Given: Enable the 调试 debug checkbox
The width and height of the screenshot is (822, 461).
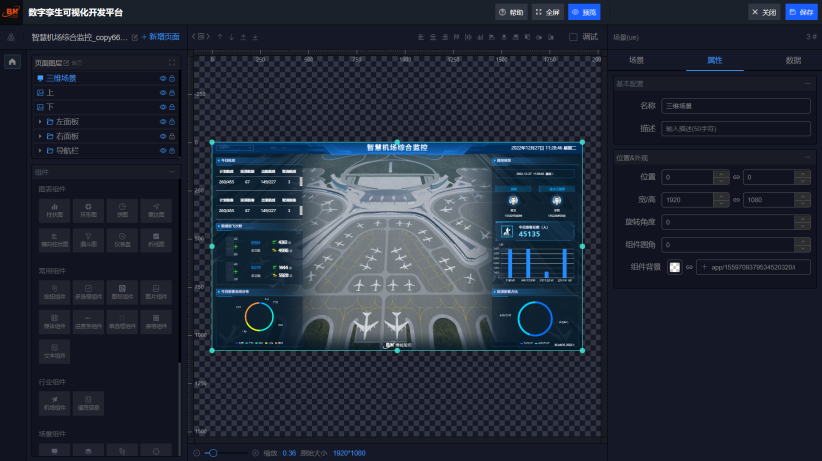Looking at the screenshot, I should 573,36.
